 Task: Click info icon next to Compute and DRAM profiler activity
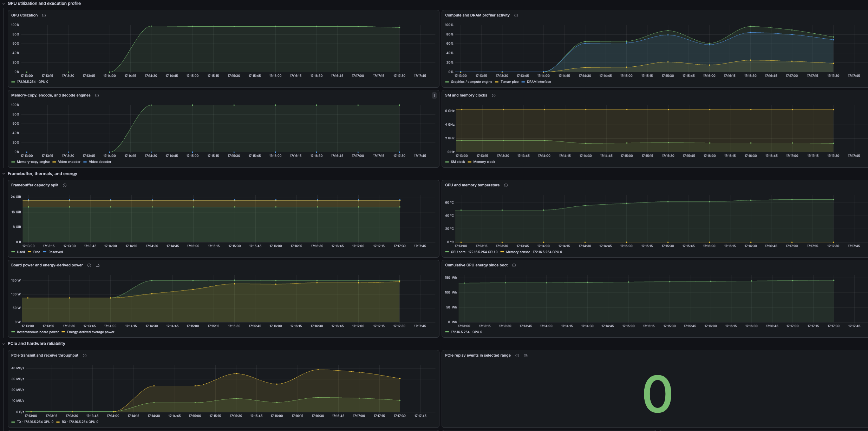(516, 15)
